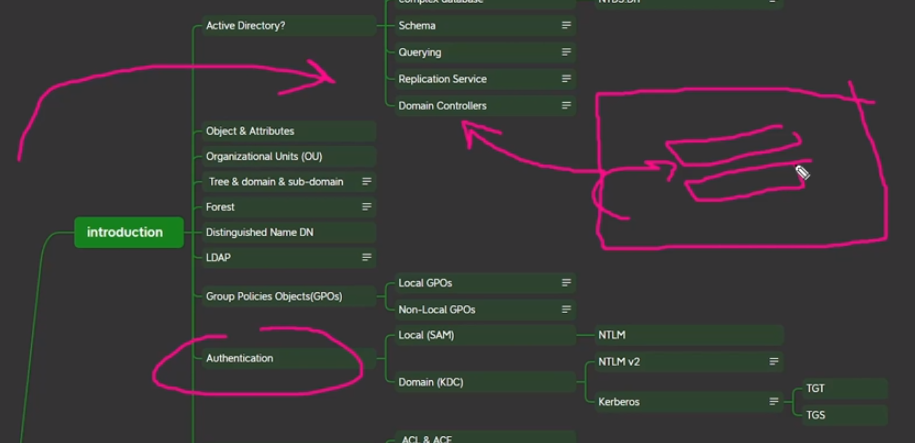Open notes icon on Domain Controllers node
This screenshot has width=915, height=443.
coord(566,106)
